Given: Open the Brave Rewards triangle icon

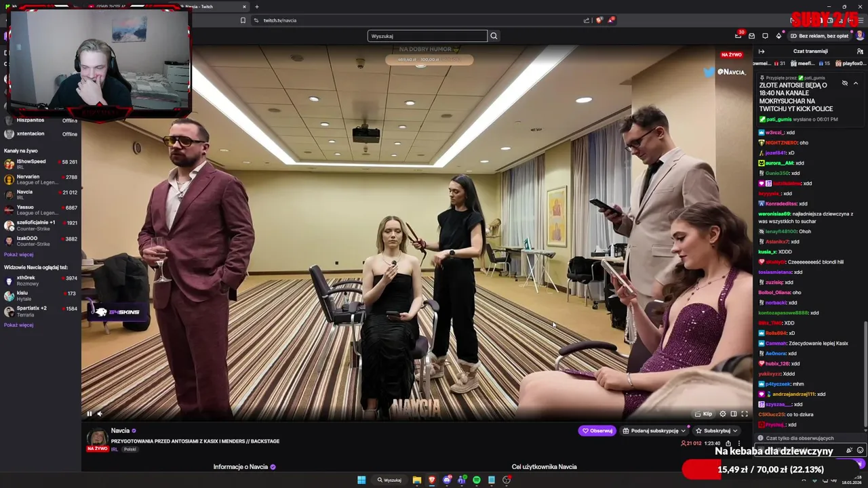Looking at the screenshot, I should click(x=611, y=20).
